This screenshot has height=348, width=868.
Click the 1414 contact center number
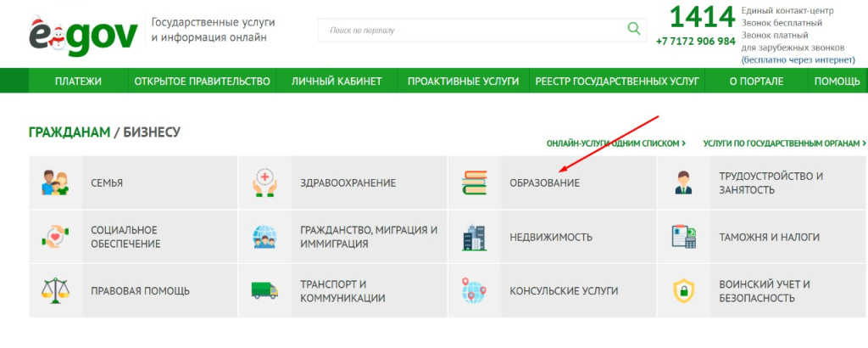click(701, 18)
